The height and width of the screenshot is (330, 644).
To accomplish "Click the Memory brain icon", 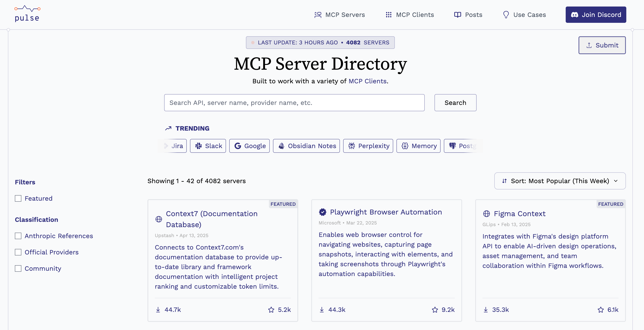I will pos(405,146).
